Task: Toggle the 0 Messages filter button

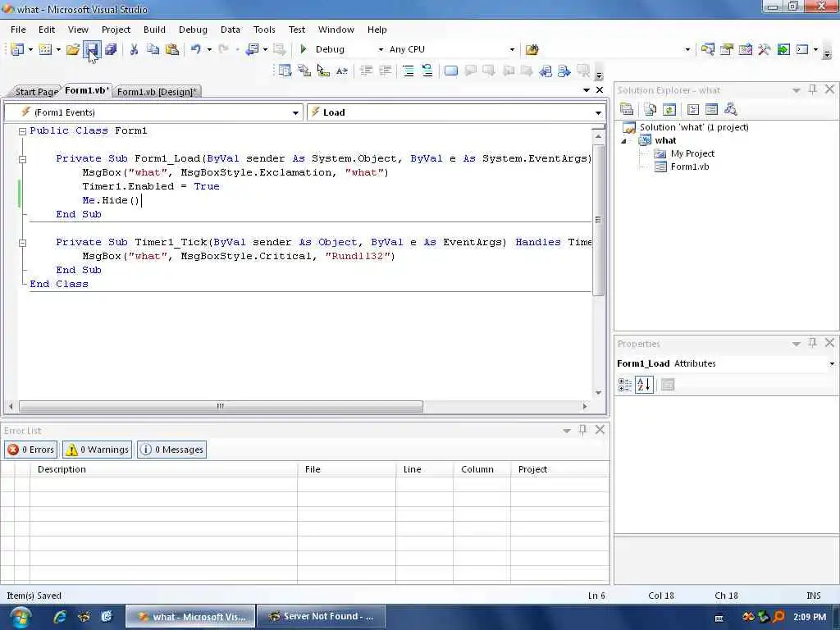Action: point(172,450)
